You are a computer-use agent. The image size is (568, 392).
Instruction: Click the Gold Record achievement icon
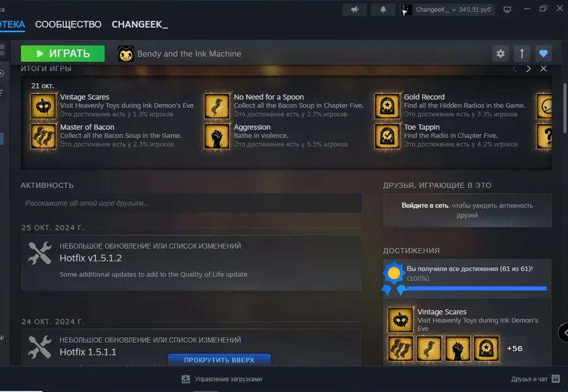pos(387,106)
